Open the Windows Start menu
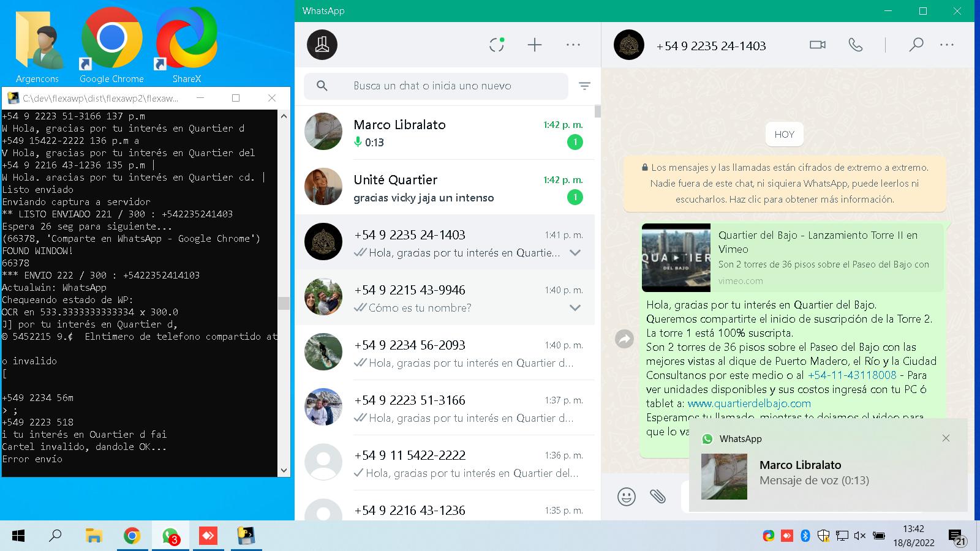The image size is (980, 551). [x=18, y=536]
